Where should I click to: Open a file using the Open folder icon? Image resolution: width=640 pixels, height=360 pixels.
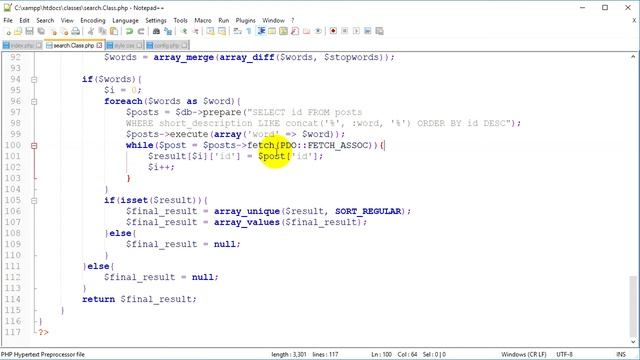click(18, 31)
